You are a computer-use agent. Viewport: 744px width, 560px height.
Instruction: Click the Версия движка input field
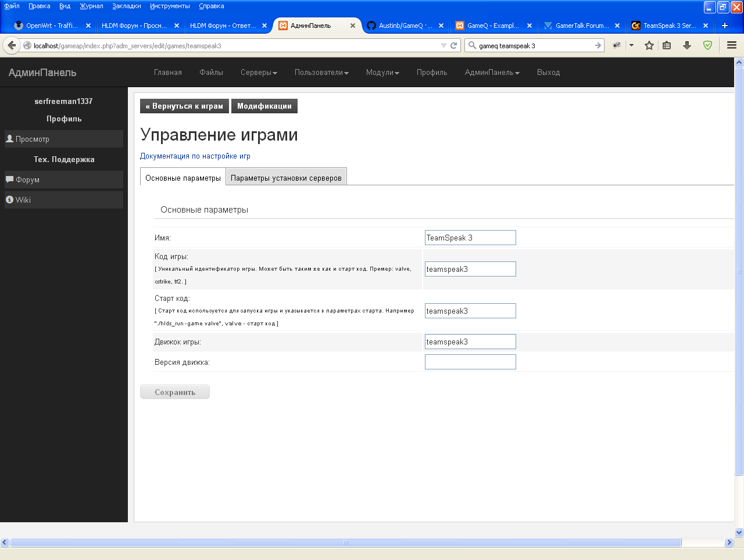point(470,362)
